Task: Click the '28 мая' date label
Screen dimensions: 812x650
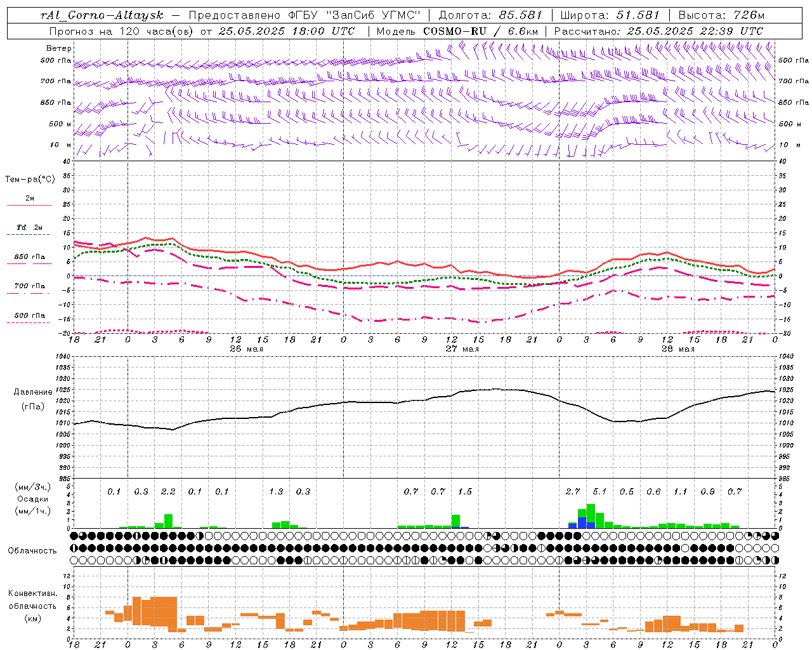Action: 678,349
